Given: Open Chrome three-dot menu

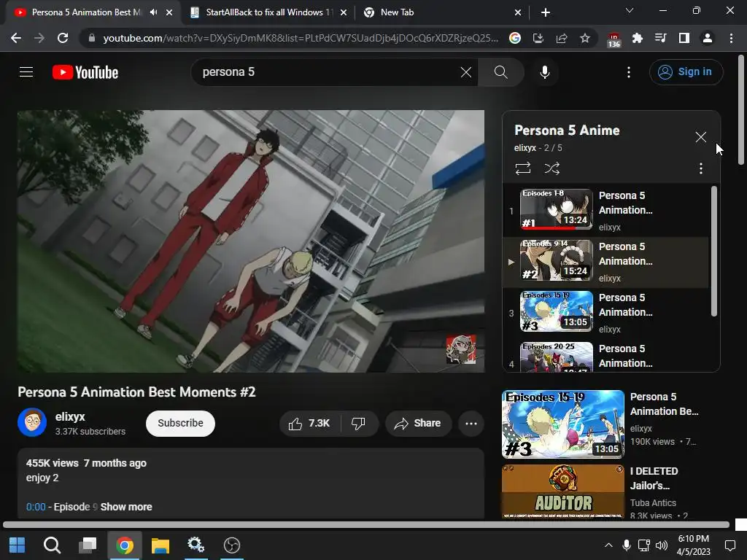Looking at the screenshot, I should pyautogui.click(x=731, y=38).
